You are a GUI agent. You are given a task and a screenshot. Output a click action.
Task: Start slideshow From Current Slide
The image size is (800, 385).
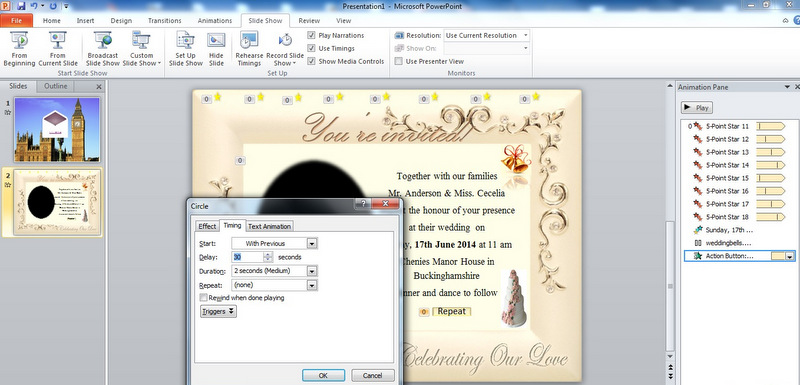coord(58,49)
